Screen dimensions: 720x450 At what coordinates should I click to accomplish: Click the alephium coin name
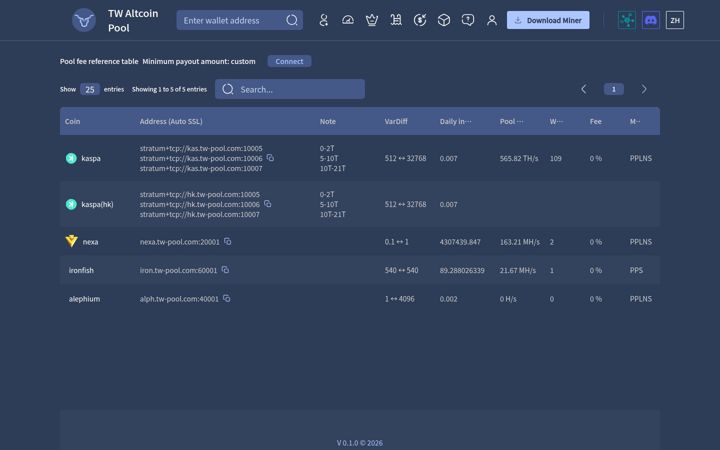tap(84, 299)
